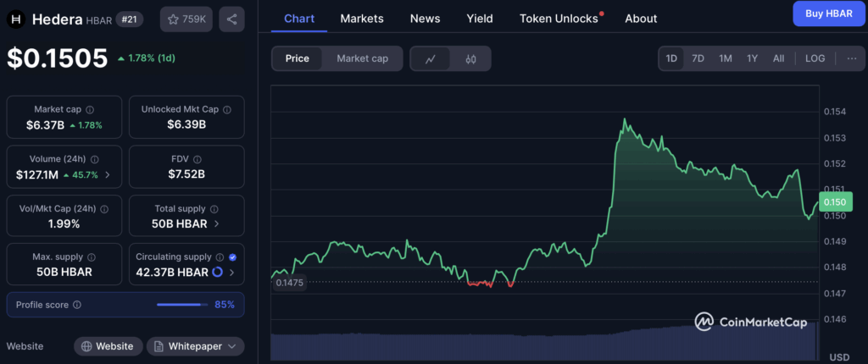
Task: Switch to candlestick chart icon
Action: click(470, 58)
